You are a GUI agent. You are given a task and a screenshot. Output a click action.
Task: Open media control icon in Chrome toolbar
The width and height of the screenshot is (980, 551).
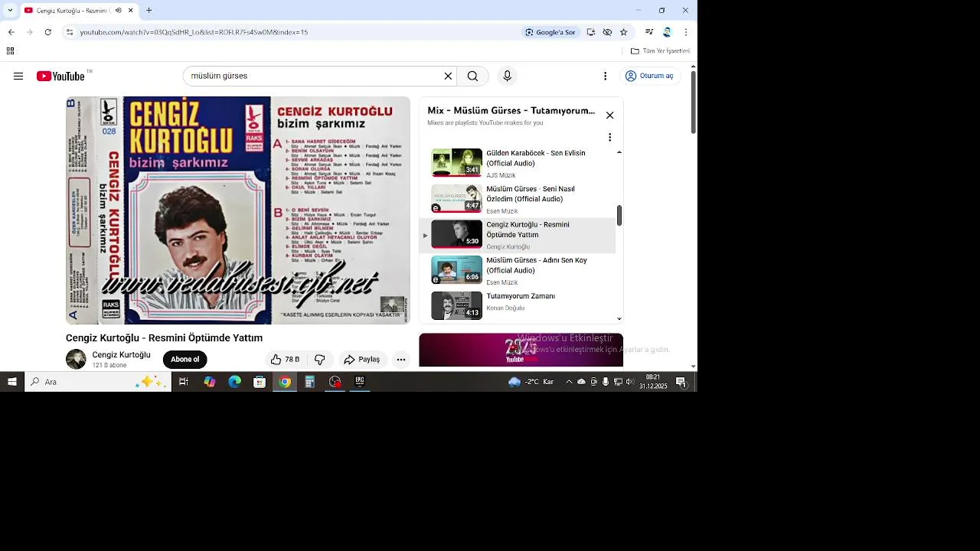click(649, 32)
